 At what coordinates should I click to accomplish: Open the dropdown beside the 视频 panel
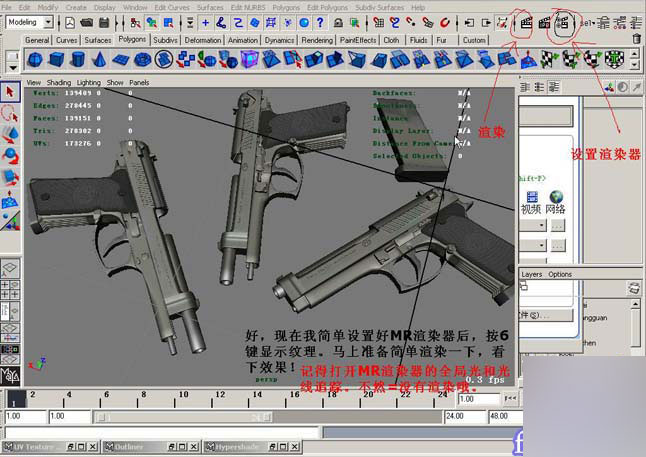pos(534,225)
